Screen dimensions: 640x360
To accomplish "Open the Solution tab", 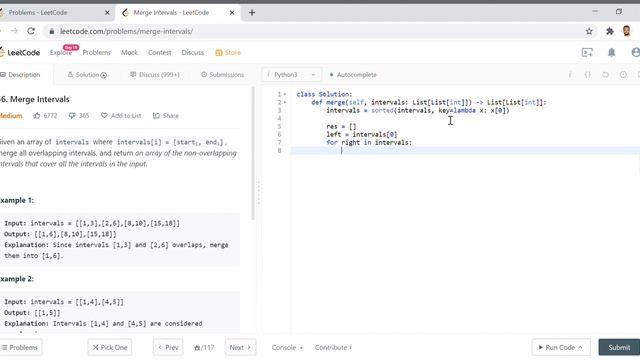I will tap(87, 75).
